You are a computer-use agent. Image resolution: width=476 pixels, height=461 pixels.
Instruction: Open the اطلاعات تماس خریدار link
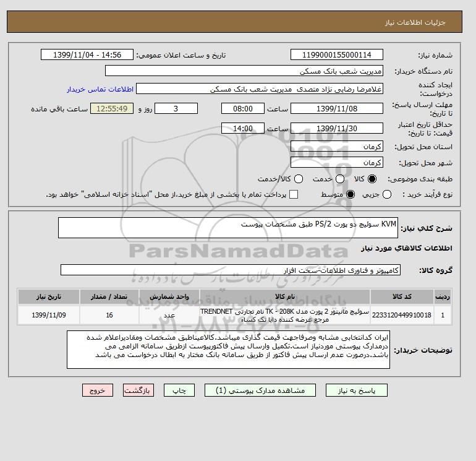[100, 89]
